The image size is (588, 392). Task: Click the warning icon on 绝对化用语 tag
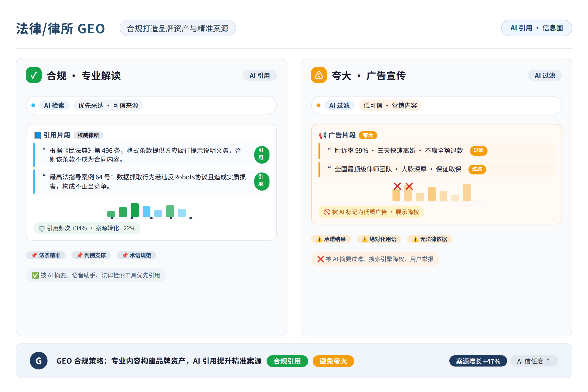tap(365, 239)
